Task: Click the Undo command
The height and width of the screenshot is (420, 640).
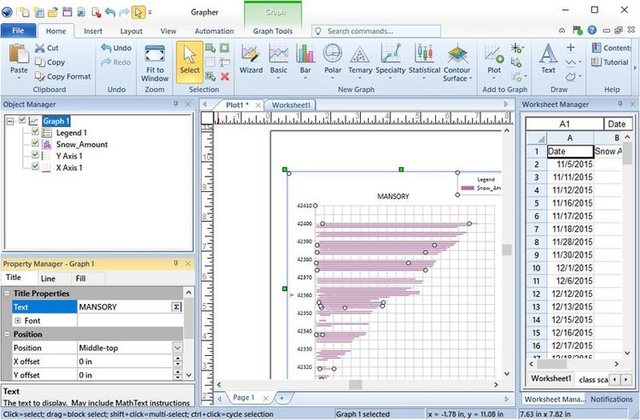Action: pos(116,48)
